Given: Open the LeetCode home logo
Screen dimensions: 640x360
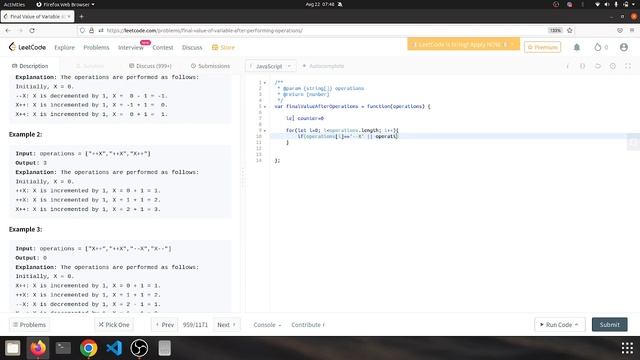Looking at the screenshot, I should pos(27,47).
